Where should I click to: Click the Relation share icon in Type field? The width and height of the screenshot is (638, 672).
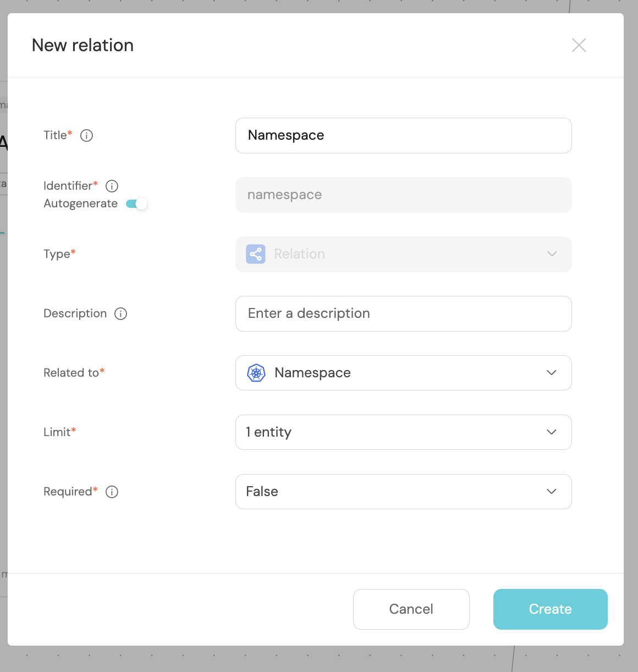click(x=256, y=254)
